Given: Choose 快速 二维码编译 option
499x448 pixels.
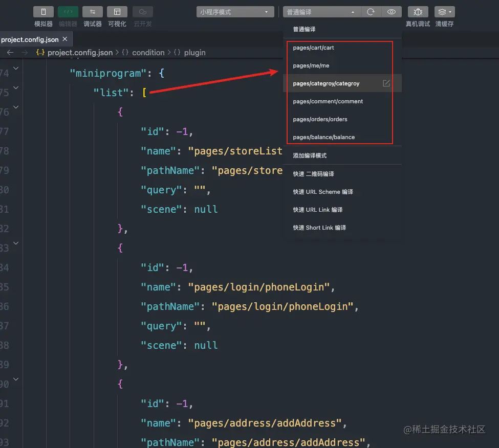Looking at the screenshot, I should [x=342, y=174].
